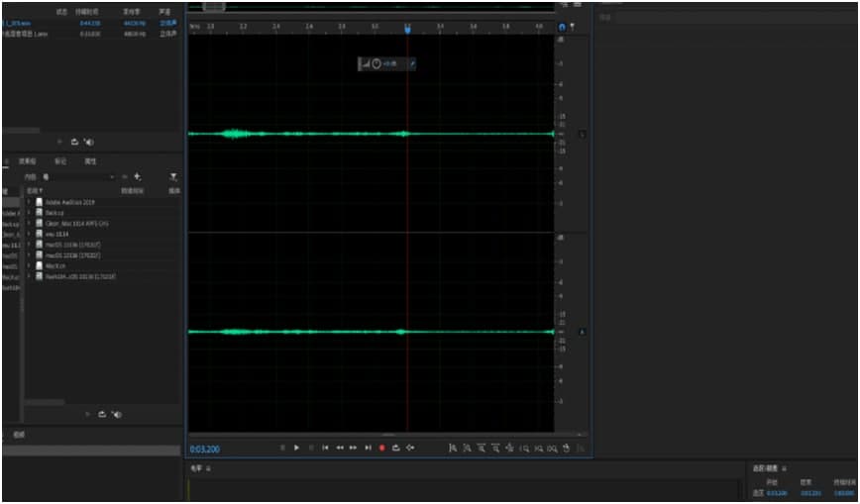Sort by the 名称 column header
860x504 pixels.
(35, 191)
